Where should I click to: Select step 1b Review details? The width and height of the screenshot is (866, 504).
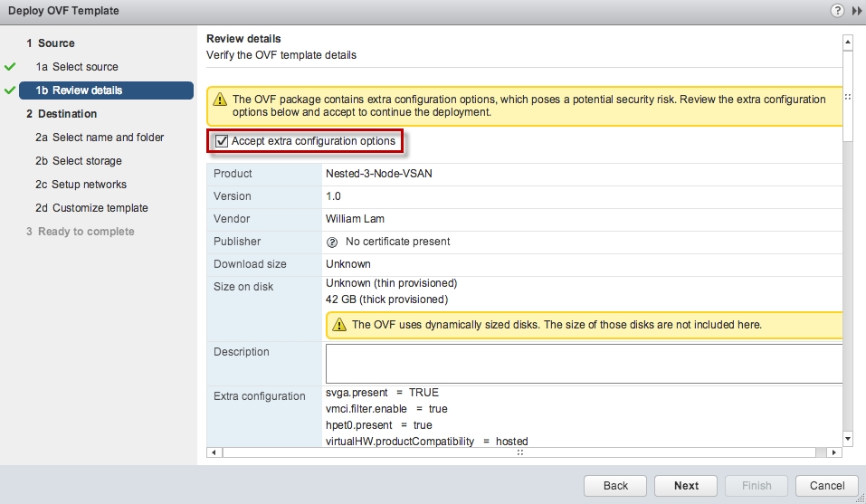pos(106,90)
